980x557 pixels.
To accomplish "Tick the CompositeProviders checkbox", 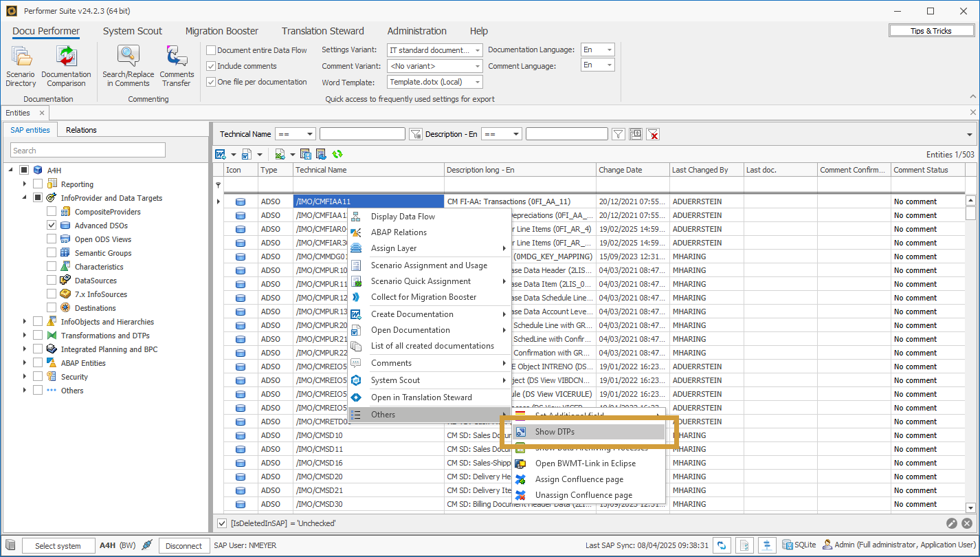I will (52, 212).
